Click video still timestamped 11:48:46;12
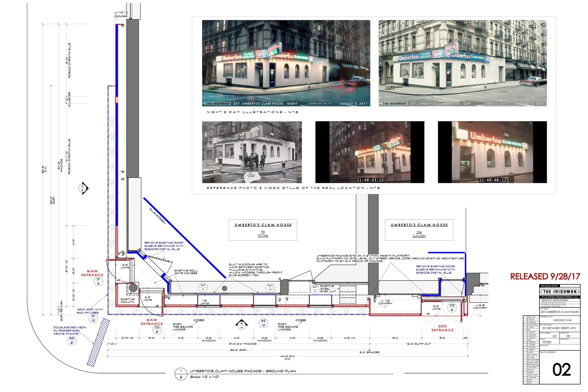 pos(492,152)
